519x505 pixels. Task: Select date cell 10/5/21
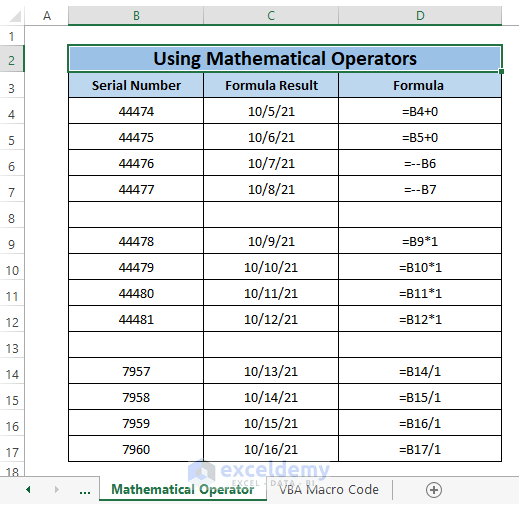pos(271,111)
